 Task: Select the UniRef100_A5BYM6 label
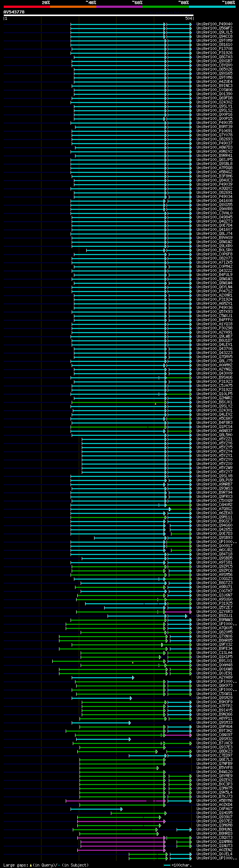(x=214, y=800)
